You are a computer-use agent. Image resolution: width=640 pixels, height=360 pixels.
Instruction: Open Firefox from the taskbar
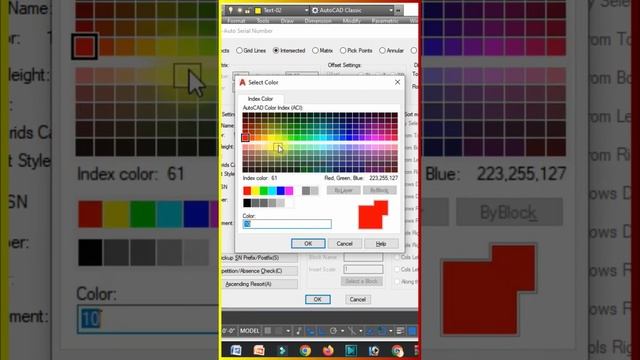[x=328, y=350]
